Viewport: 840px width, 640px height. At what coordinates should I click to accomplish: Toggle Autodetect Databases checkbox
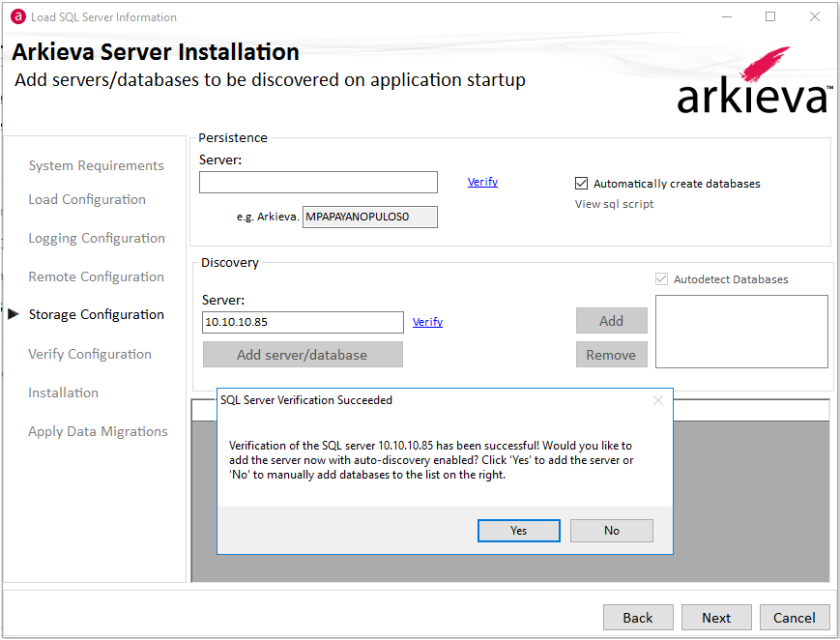click(661, 279)
